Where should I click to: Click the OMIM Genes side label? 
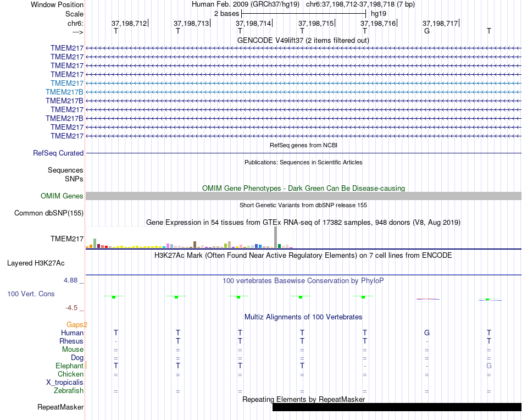tap(62, 196)
